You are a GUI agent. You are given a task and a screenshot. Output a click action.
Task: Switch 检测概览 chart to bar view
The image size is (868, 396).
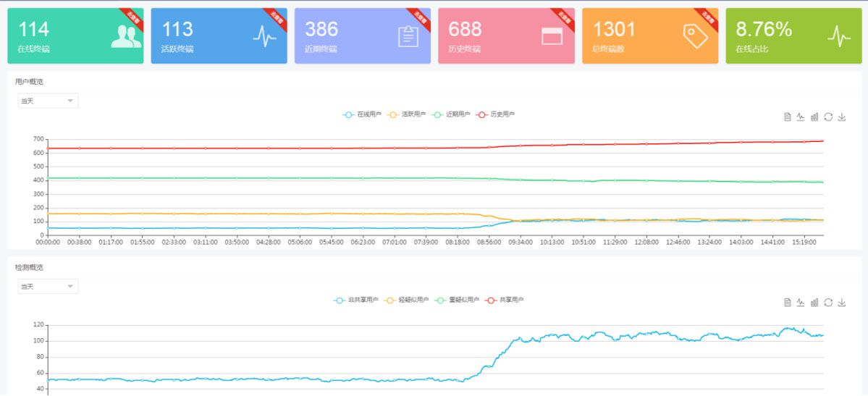point(814,302)
